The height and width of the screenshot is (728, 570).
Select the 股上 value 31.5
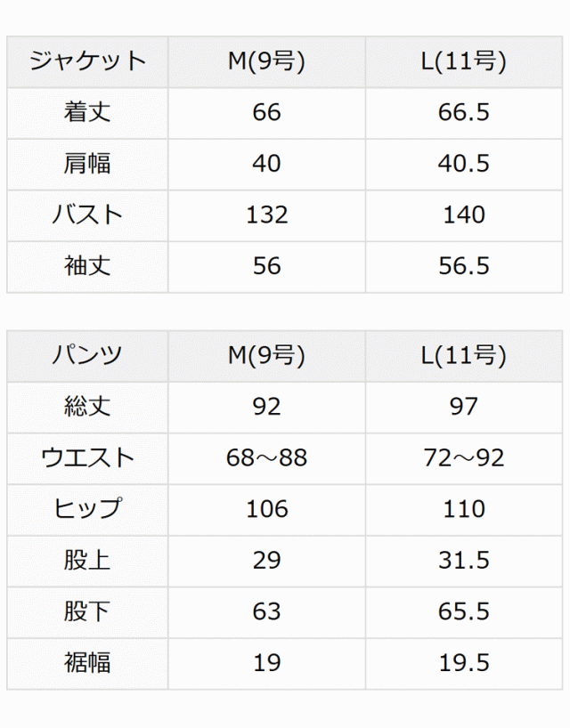[x=464, y=560]
